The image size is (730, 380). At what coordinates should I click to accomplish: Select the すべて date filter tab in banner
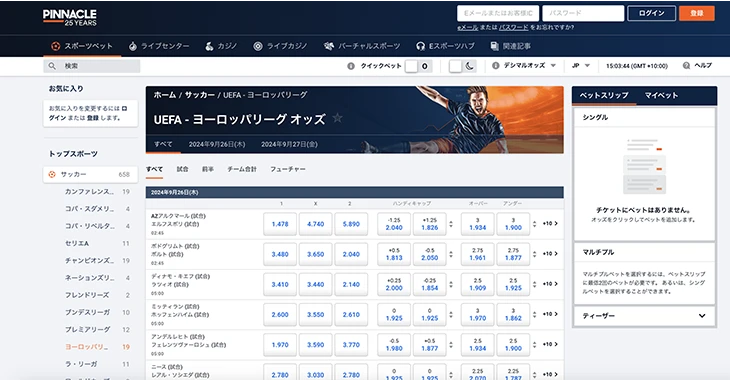(x=163, y=144)
